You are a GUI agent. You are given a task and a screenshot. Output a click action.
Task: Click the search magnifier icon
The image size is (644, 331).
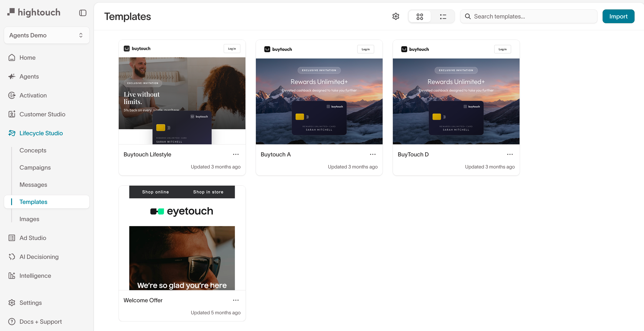(x=468, y=17)
